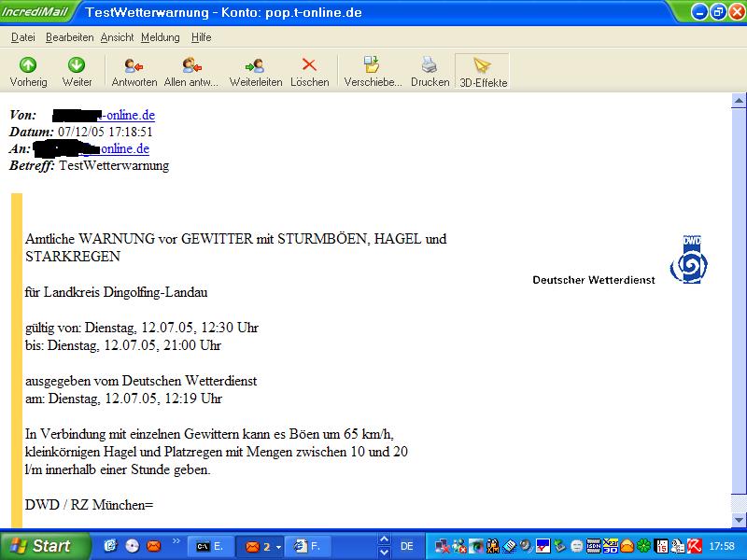Open the Windows Start menu
This screenshot has height=560, width=747.
44,546
